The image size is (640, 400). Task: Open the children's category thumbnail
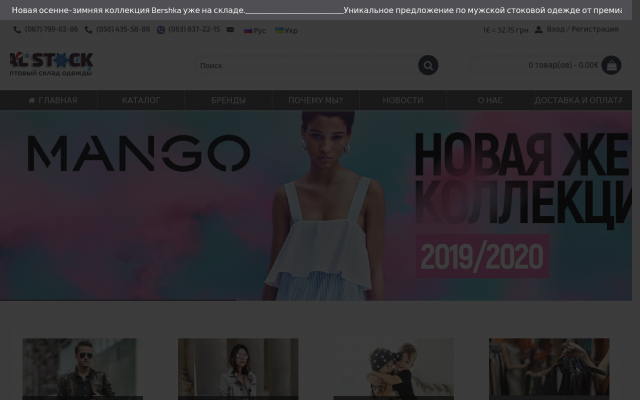tap(393, 369)
